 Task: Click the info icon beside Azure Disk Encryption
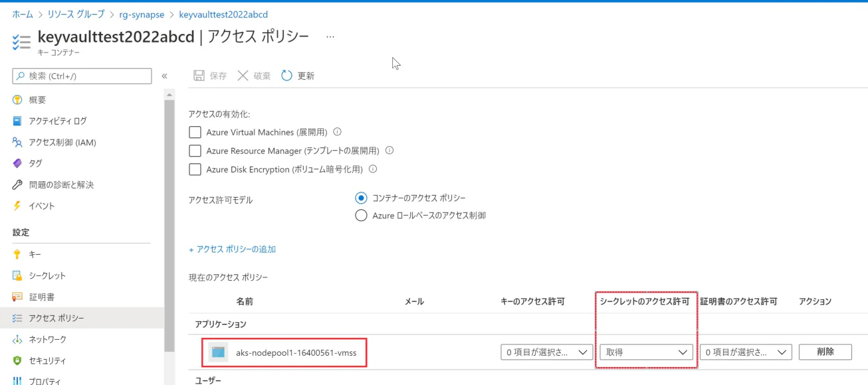(373, 169)
